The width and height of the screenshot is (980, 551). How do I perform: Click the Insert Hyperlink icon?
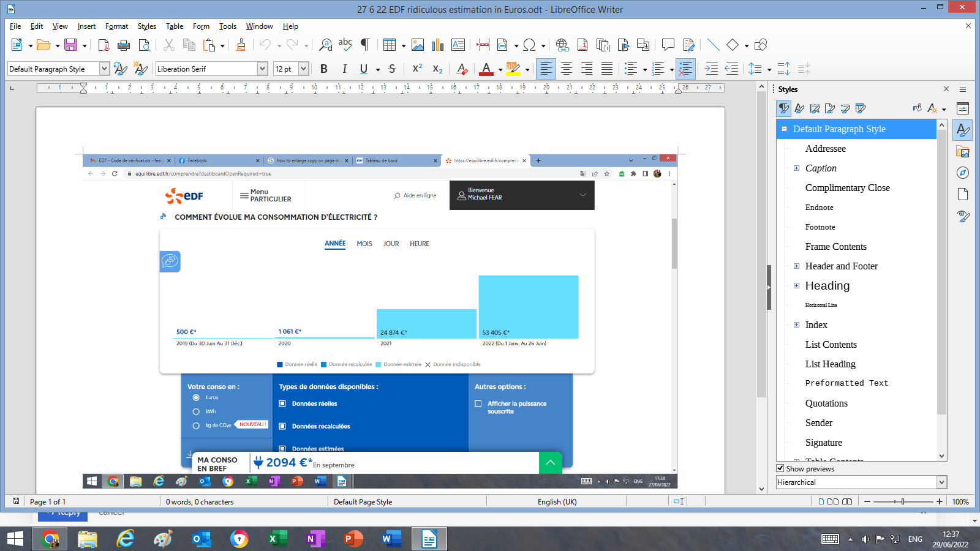tap(562, 45)
